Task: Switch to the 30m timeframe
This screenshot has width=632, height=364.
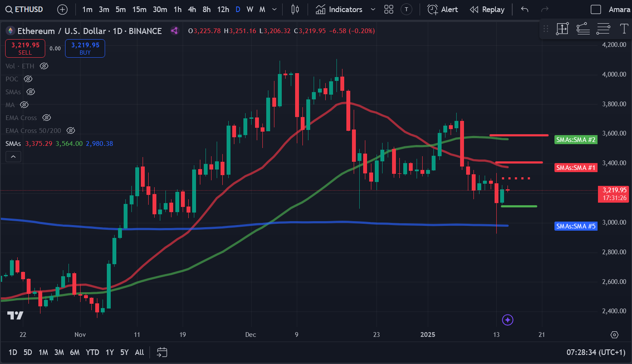Action: point(160,9)
